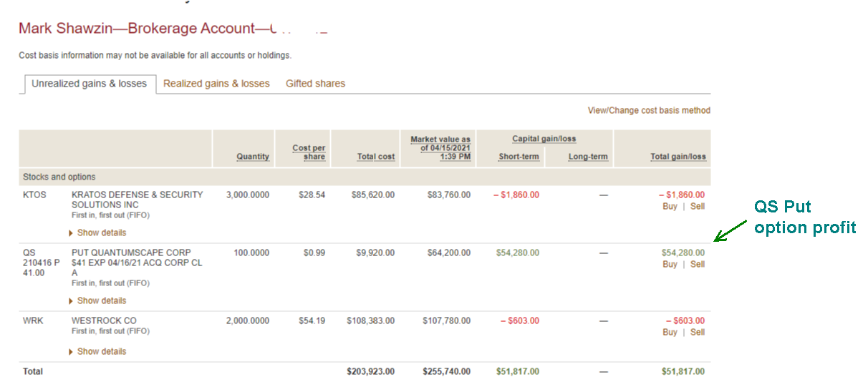Click KRATOS DEFENSE & SECURITY SOLUTIONS name
Image resolution: width=868 pixels, height=392 pixels.
point(137,200)
